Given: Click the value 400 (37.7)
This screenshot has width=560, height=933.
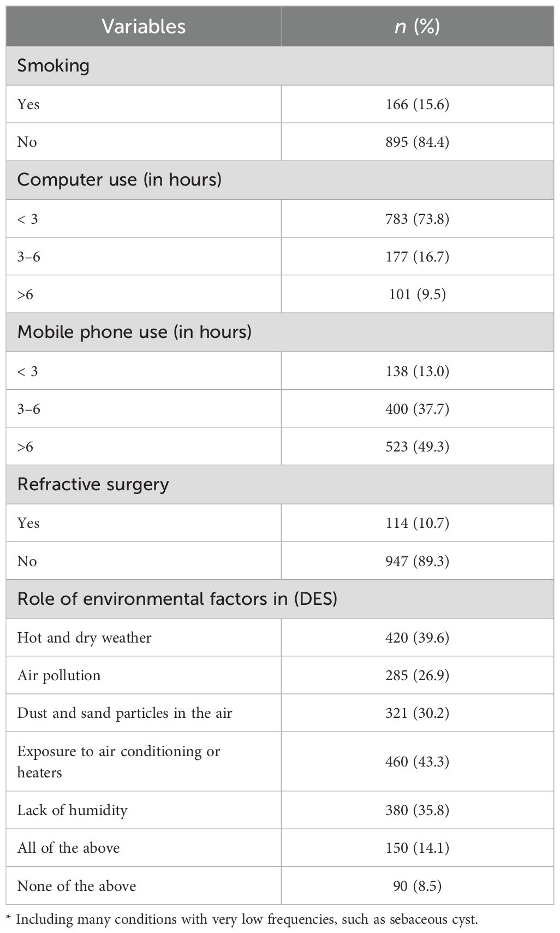Looking at the screenshot, I should (417, 408).
